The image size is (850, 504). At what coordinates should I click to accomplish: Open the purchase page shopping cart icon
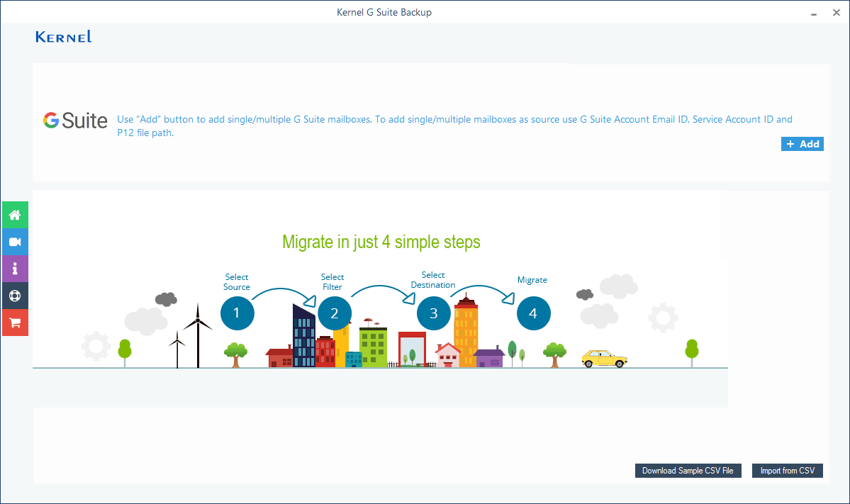click(15, 323)
